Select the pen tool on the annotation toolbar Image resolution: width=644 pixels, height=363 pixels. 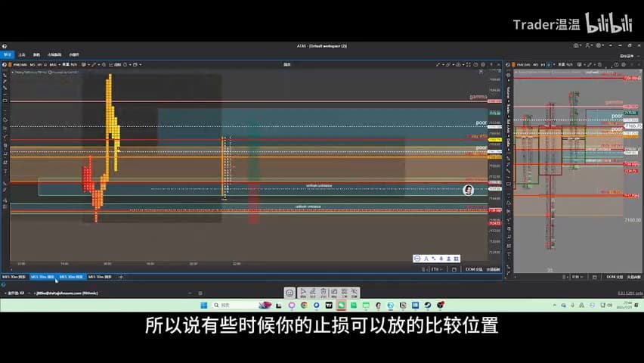tap(313, 293)
